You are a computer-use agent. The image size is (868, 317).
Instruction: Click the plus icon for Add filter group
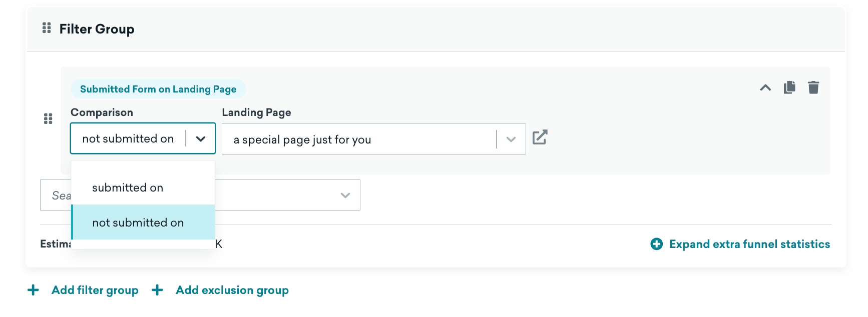pyautogui.click(x=33, y=290)
